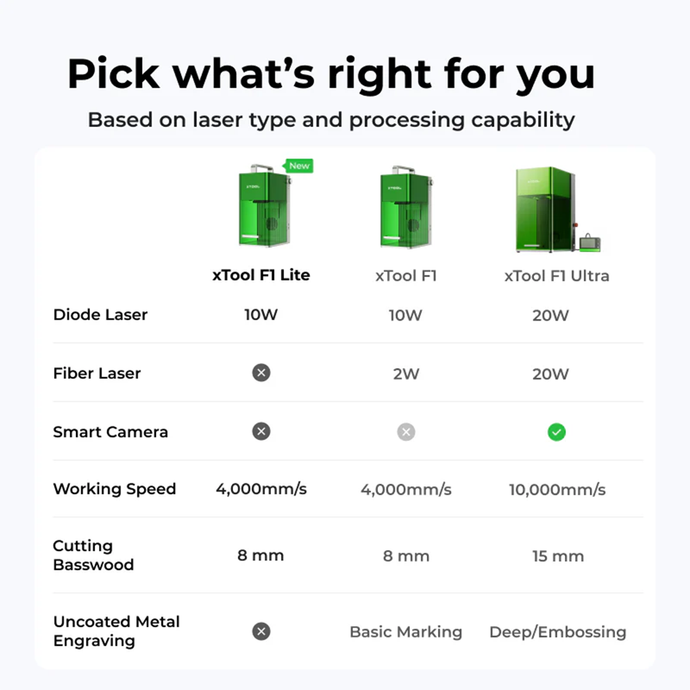Open the xTool F1 column title
690x690 pixels.
[406, 275]
